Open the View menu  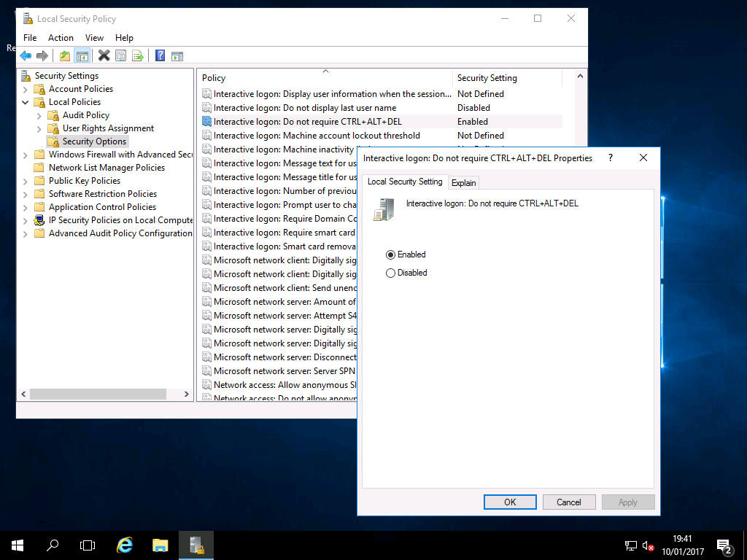tap(94, 38)
